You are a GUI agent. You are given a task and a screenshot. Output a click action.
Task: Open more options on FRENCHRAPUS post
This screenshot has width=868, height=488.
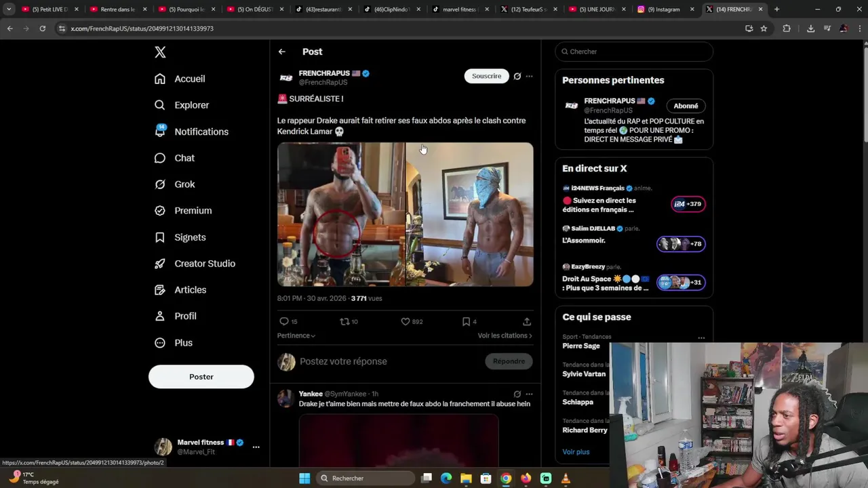[x=529, y=76]
